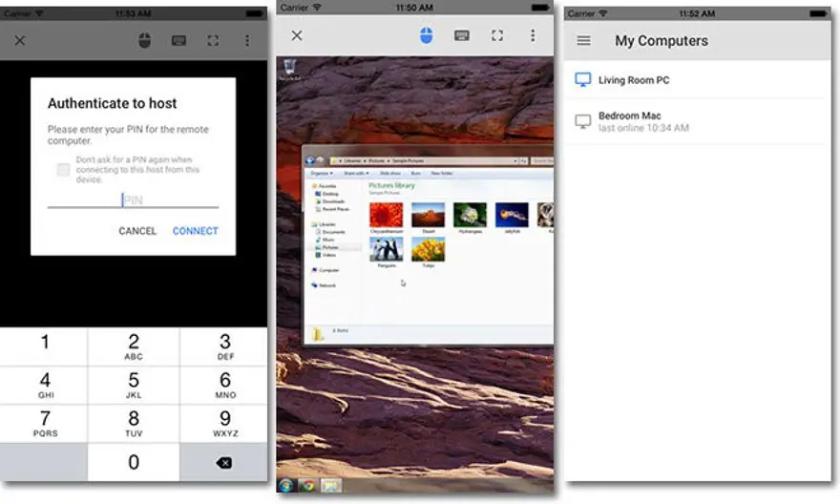Viewport: 840px width, 504px height.
Task: Click Recycle Bin icon on remote desktop
Action: click(287, 71)
